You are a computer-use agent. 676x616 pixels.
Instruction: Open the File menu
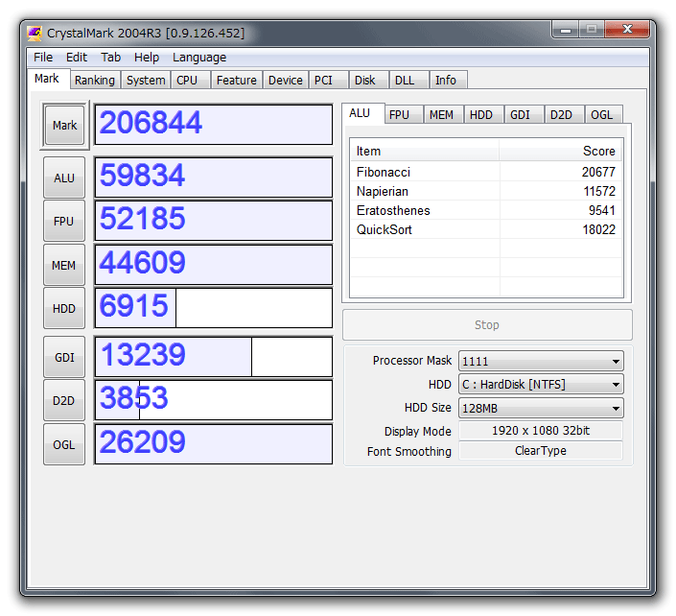click(x=43, y=58)
